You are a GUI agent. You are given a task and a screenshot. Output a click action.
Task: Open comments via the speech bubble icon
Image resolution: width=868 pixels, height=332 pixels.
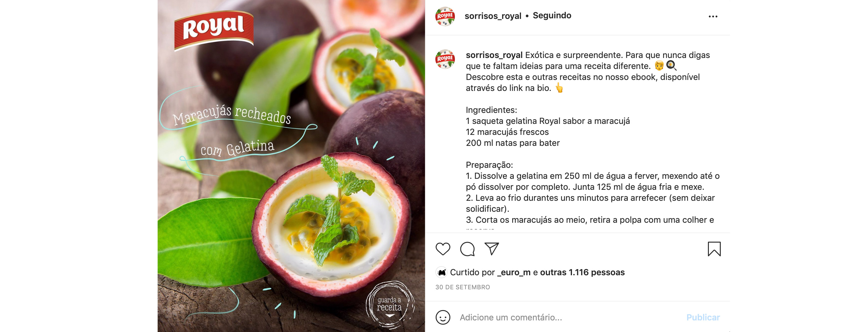pyautogui.click(x=467, y=249)
